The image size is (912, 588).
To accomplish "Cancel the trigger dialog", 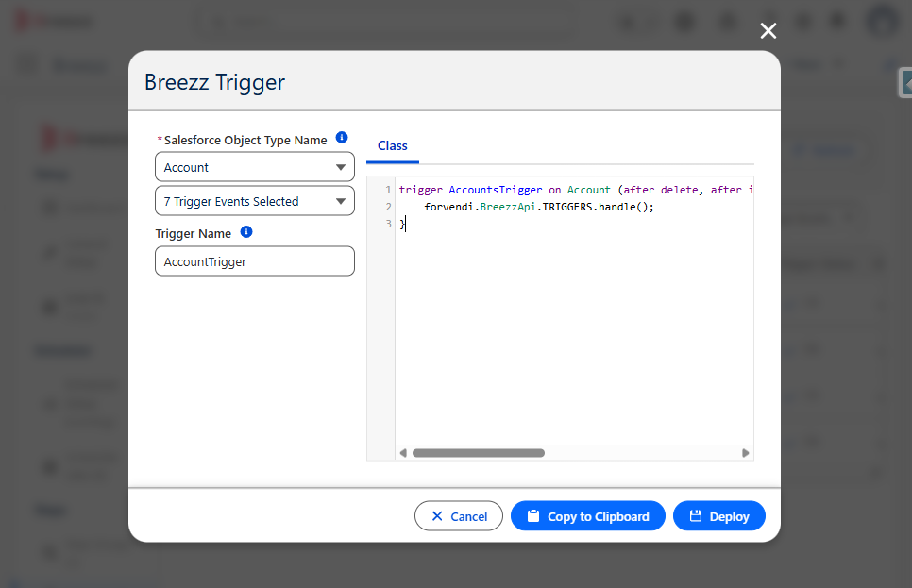I will [459, 516].
